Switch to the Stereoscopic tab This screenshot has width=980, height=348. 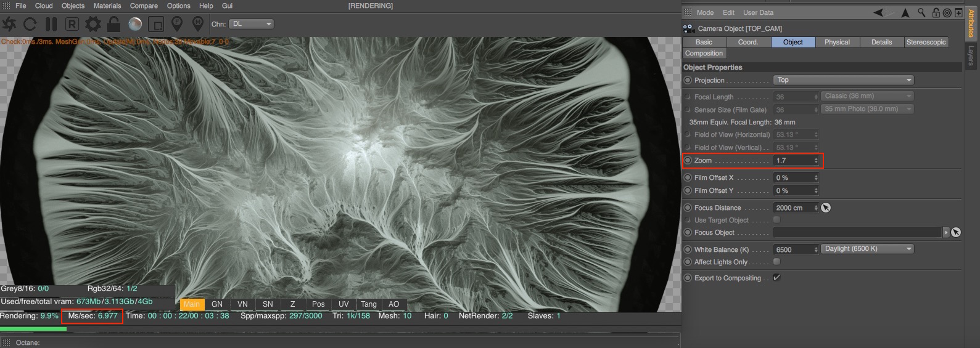(x=926, y=42)
